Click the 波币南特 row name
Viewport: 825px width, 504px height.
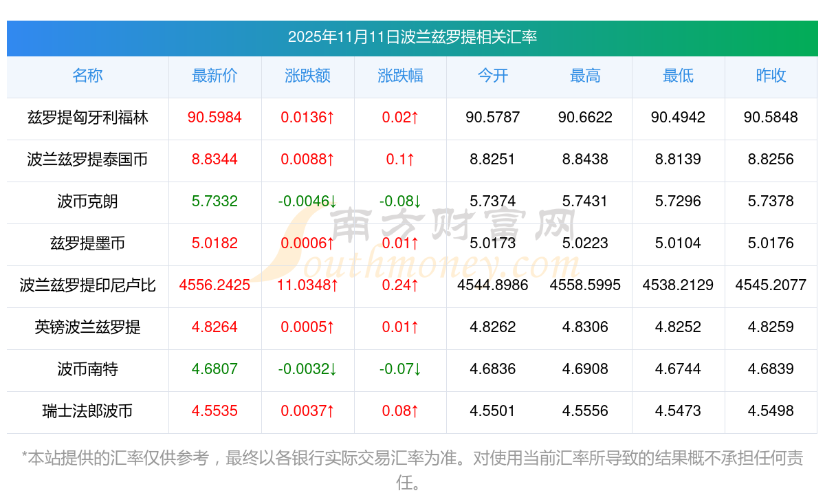coord(87,369)
